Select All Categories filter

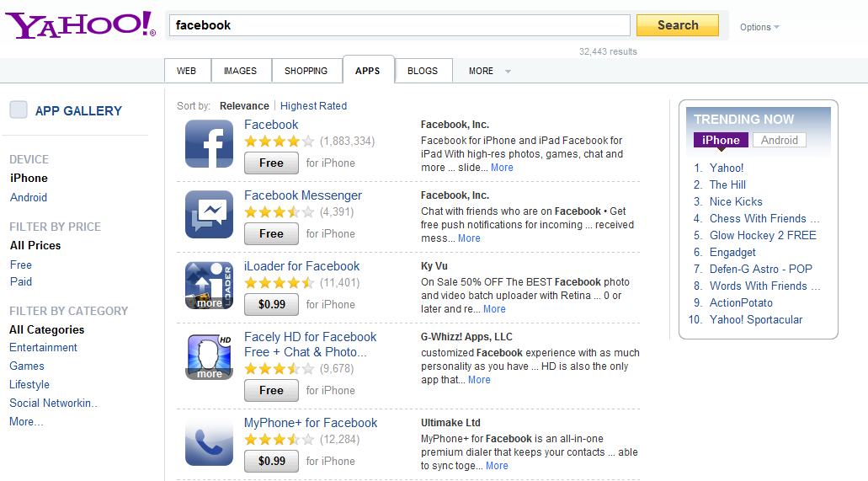coord(47,329)
